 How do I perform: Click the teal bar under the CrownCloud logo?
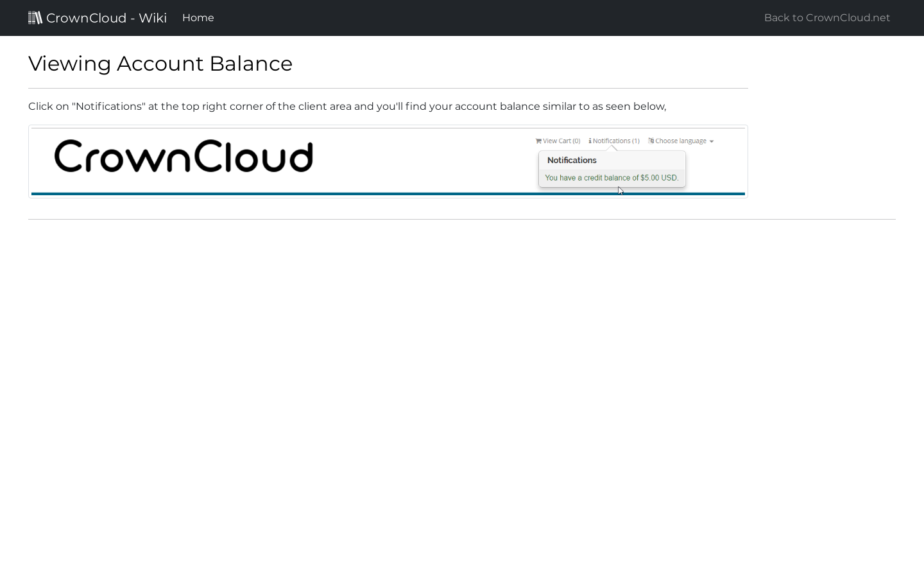pos(388,193)
